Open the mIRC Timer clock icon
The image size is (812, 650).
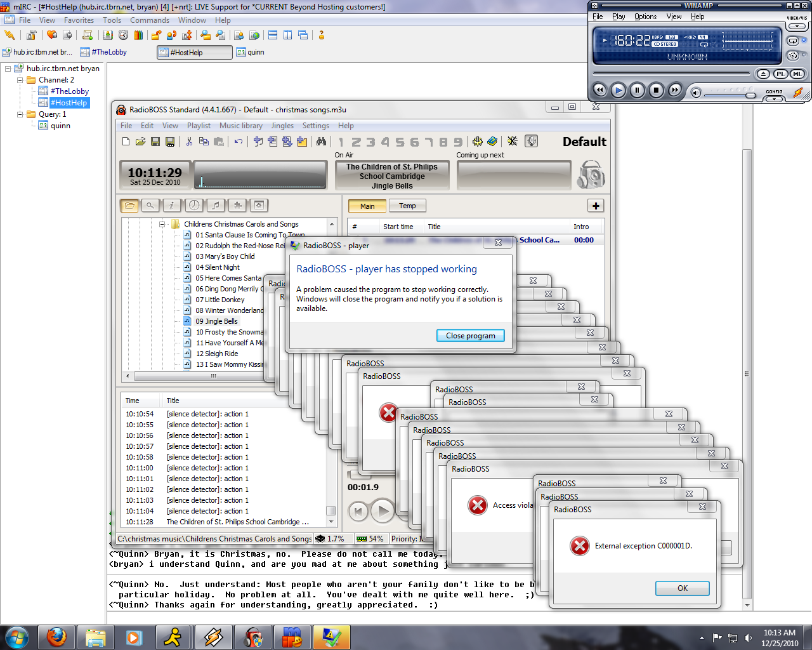coord(123,35)
